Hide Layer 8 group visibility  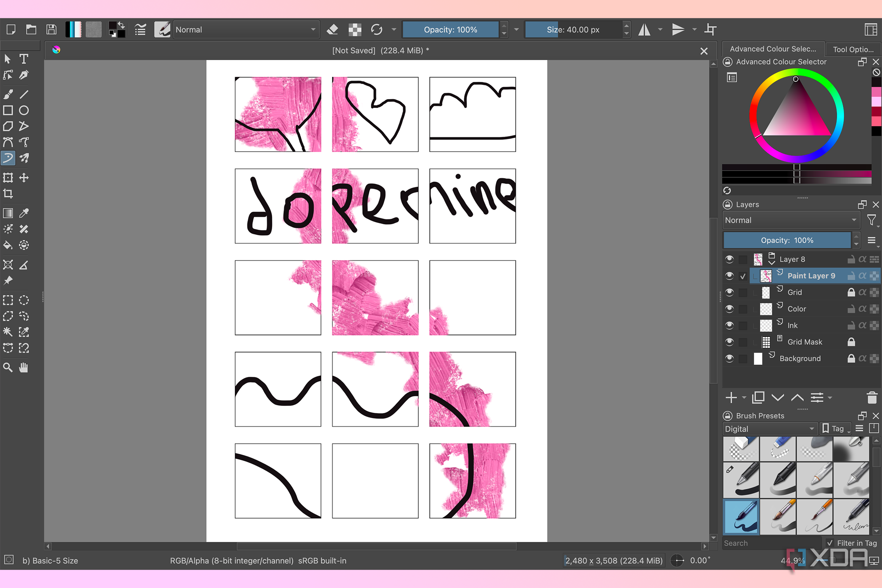point(730,259)
